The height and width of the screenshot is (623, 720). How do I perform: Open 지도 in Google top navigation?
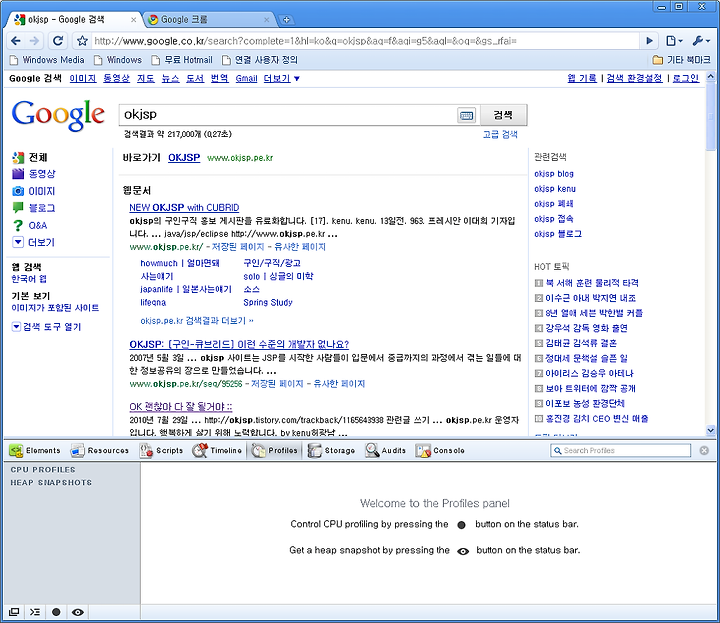pyautogui.click(x=146, y=79)
